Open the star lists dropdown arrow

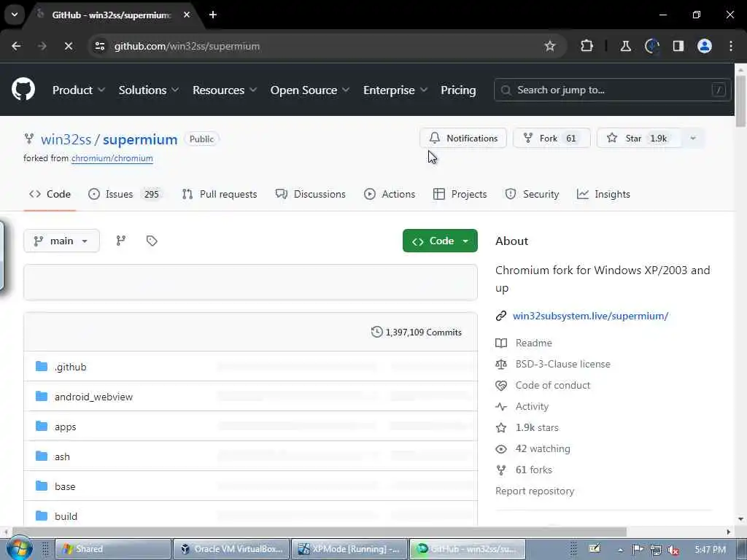click(693, 138)
